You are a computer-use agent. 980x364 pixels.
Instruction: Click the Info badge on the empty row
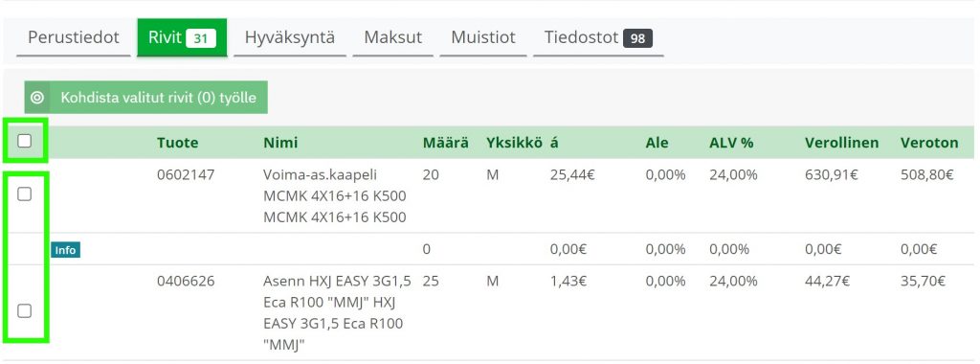(x=66, y=250)
